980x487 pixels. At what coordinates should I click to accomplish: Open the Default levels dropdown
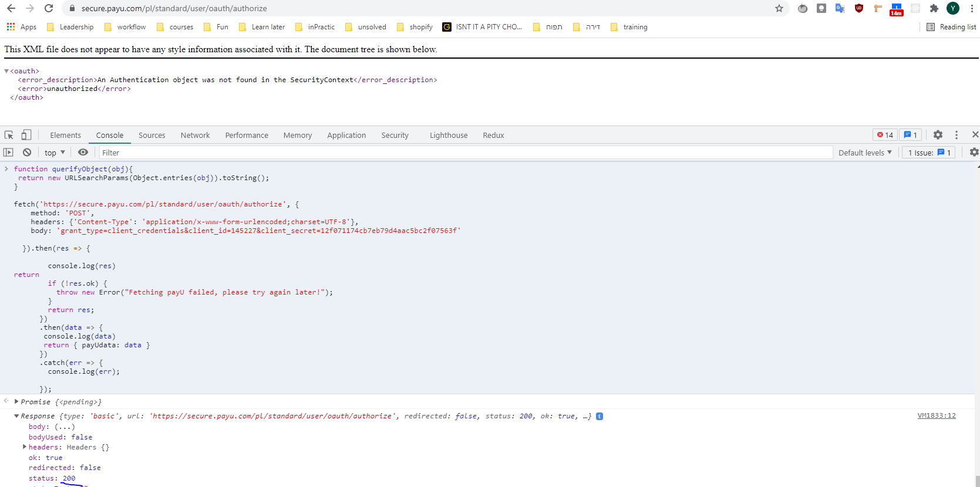coord(865,153)
